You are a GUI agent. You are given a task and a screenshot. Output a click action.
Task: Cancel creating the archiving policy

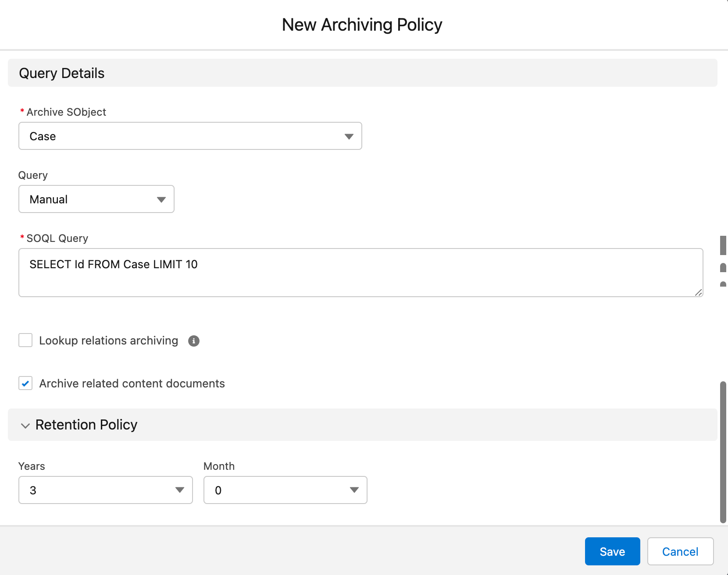(680, 551)
